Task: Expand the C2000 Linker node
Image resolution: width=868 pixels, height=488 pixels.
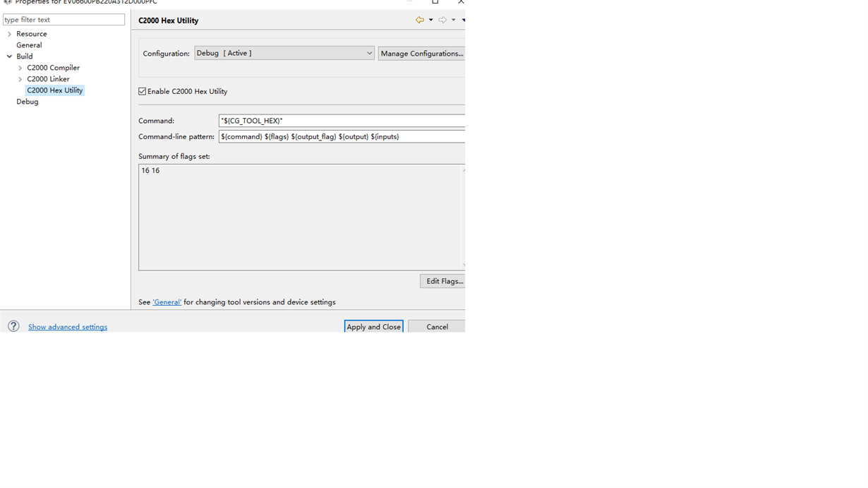Action: [x=20, y=79]
